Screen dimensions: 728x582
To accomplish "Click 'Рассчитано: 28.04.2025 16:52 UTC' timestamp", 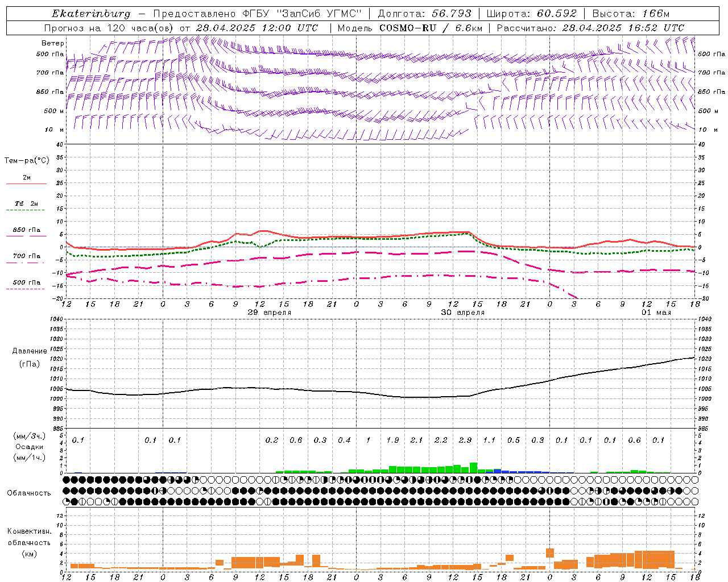I will (x=590, y=28).
